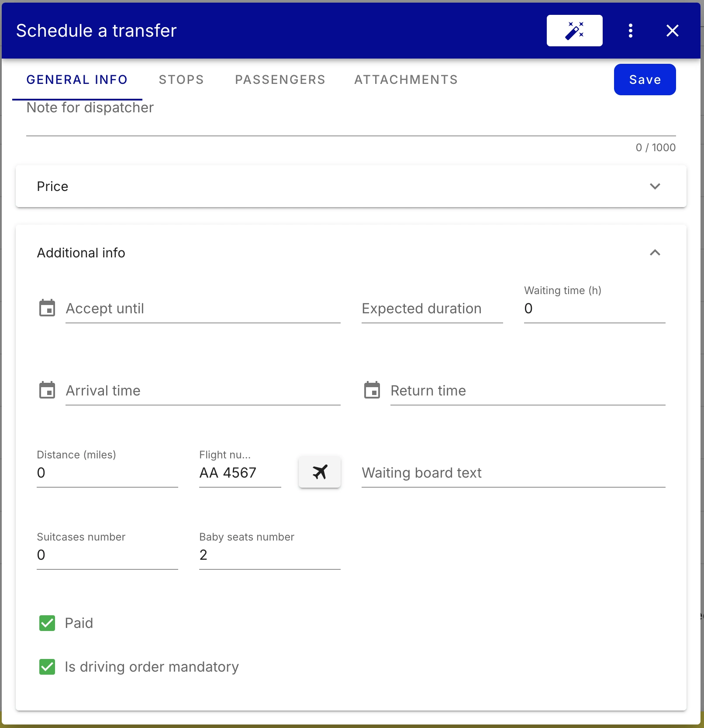Collapse the Additional info section

[x=655, y=253]
